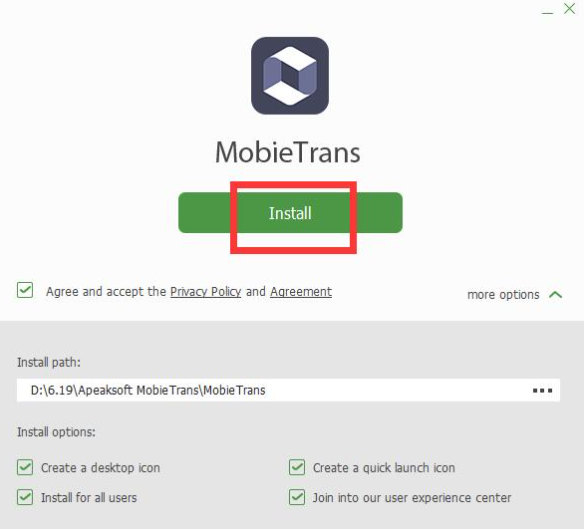The image size is (584, 529).
Task: Toggle the Create a desktop icon checkbox
Action: tap(25, 467)
